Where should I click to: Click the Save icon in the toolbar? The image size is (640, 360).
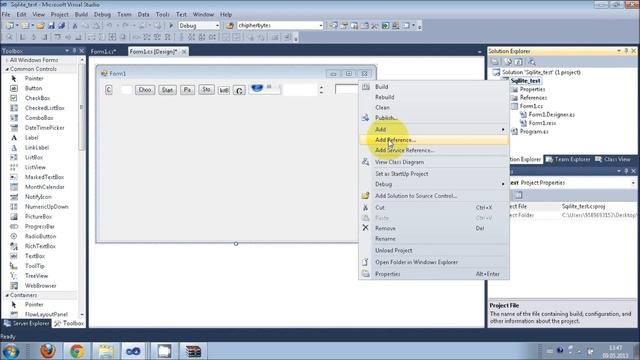click(x=51, y=26)
